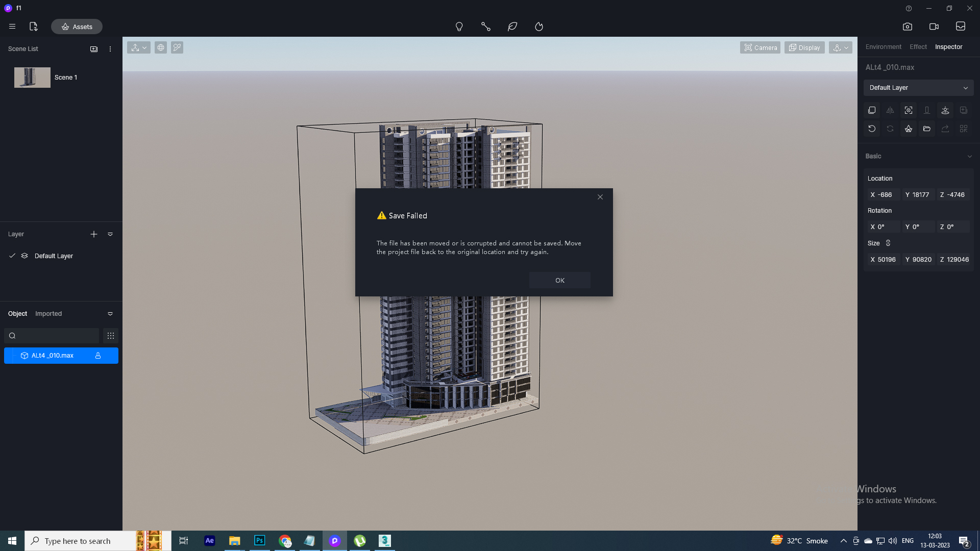Switch to the Environment tab
Viewport: 980px width, 551px height.
pos(883,47)
